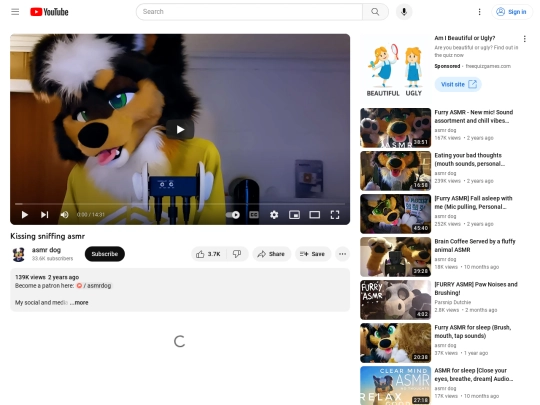Enter full screen mode

pos(335,215)
